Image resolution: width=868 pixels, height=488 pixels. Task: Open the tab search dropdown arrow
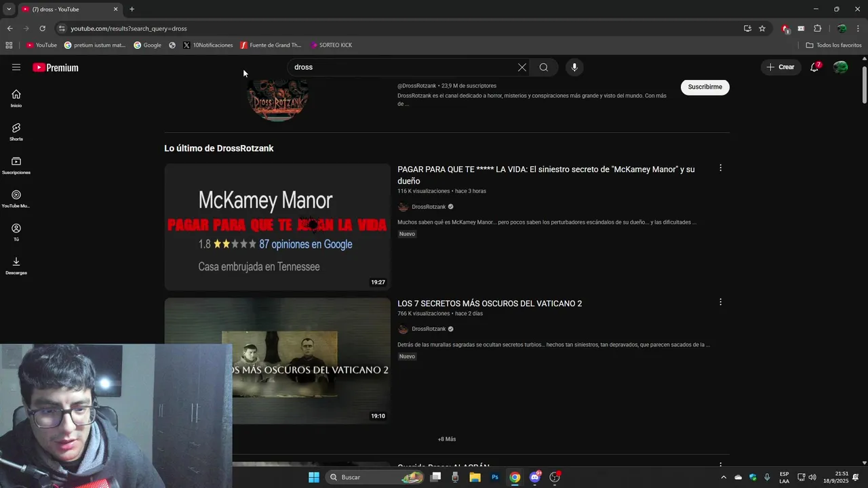(9, 9)
